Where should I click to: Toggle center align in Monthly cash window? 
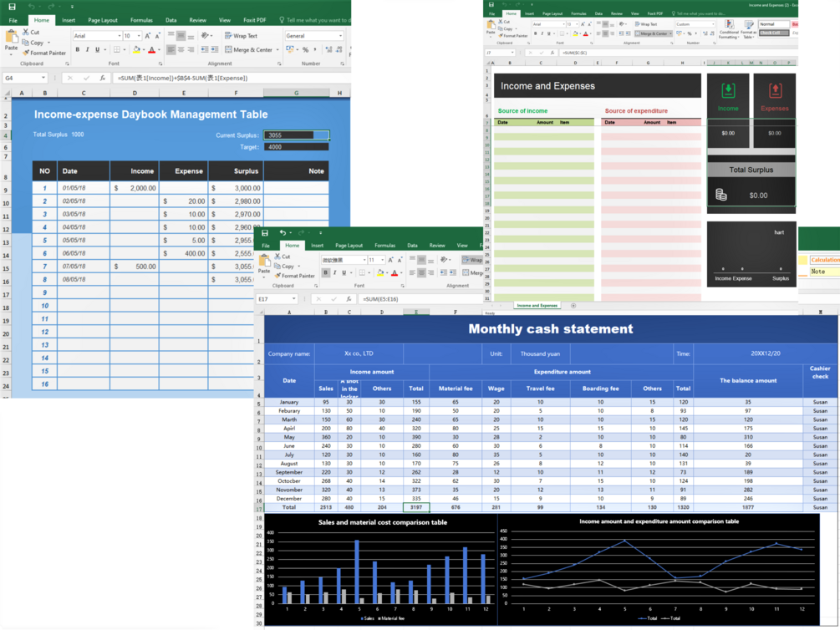pyautogui.click(x=421, y=272)
